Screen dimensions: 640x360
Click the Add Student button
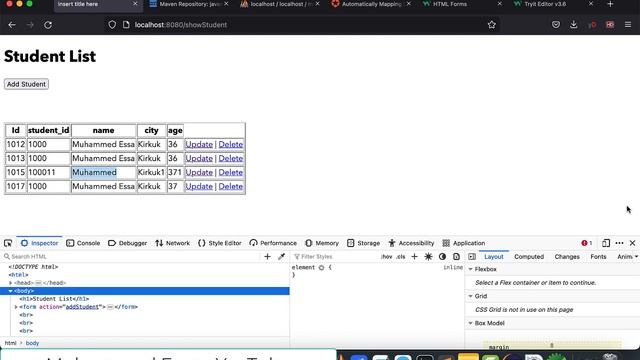click(27, 84)
